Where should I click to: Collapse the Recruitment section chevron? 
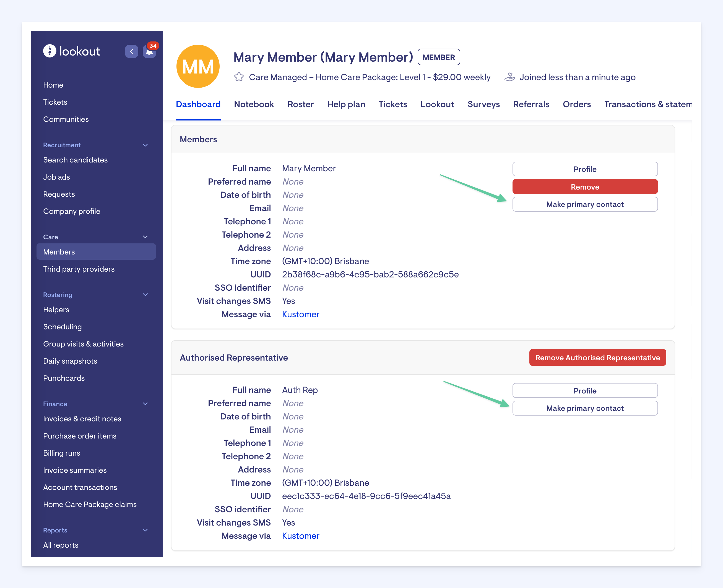tap(145, 145)
